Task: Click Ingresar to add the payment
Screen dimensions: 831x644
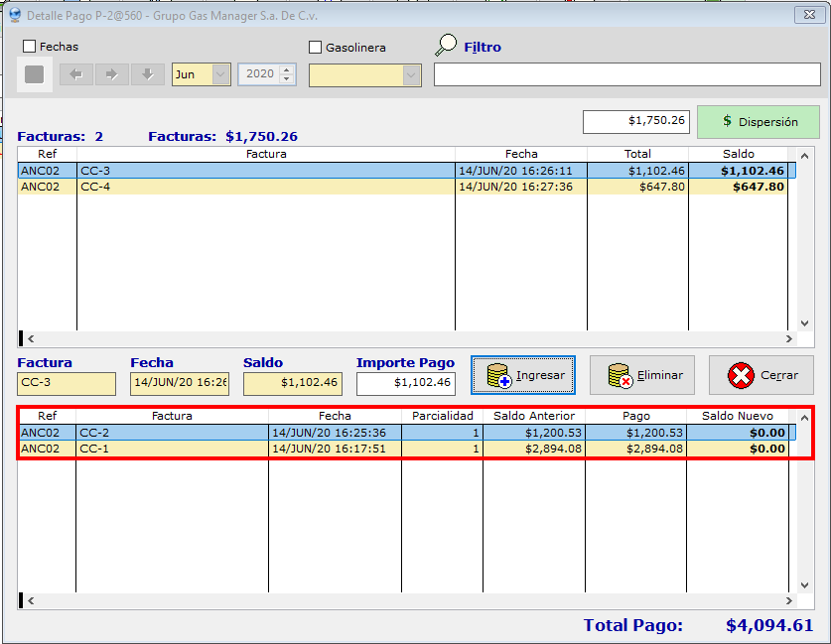Action: tap(523, 375)
